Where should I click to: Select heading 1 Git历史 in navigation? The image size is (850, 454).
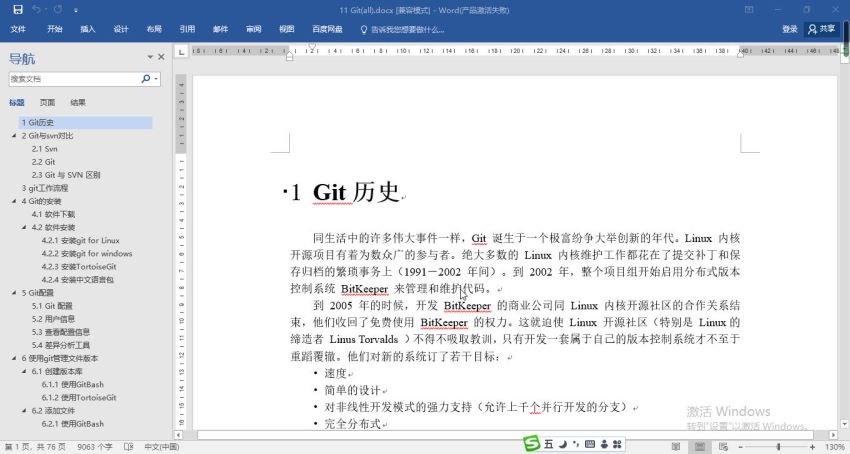pos(85,123)
